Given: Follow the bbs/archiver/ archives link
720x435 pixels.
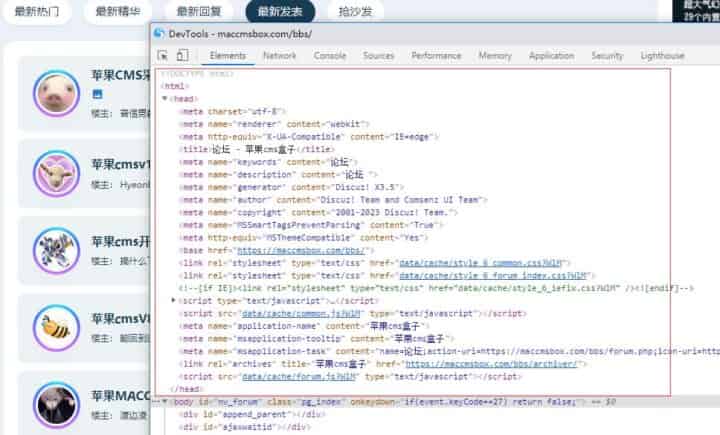Looking at the screenshot, I should [491, 364].
